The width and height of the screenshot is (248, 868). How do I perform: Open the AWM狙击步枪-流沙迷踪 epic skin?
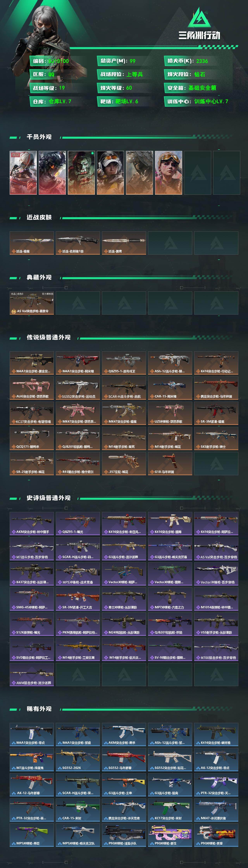point(32,674)
